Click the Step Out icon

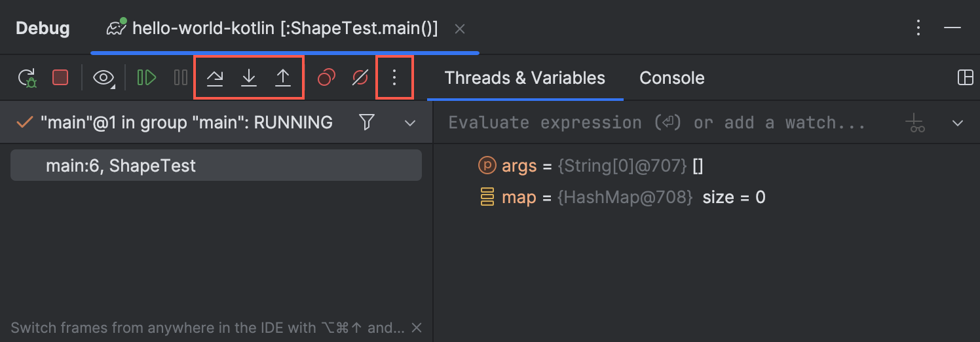click(282, 78)
